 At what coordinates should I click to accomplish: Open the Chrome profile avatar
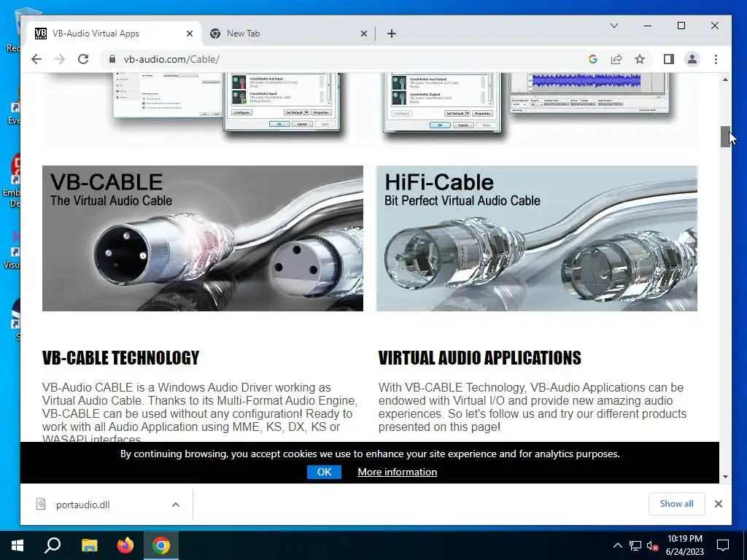tap(692, 59)
